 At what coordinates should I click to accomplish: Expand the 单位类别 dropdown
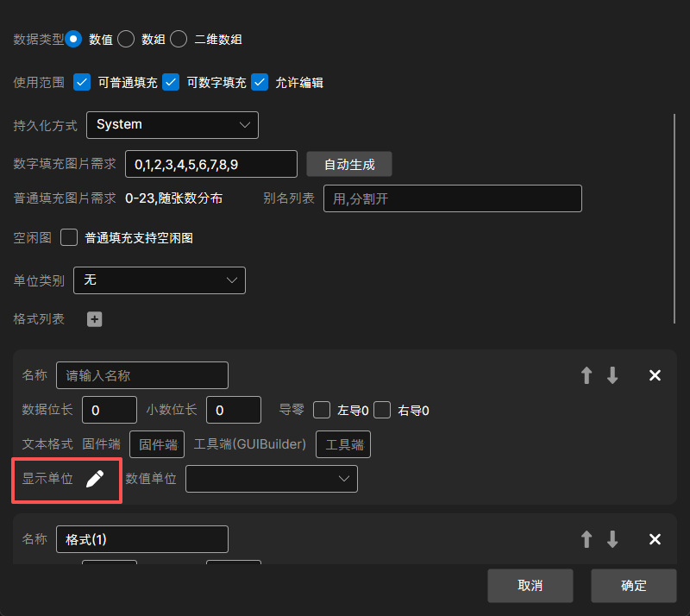click(160, 280)
